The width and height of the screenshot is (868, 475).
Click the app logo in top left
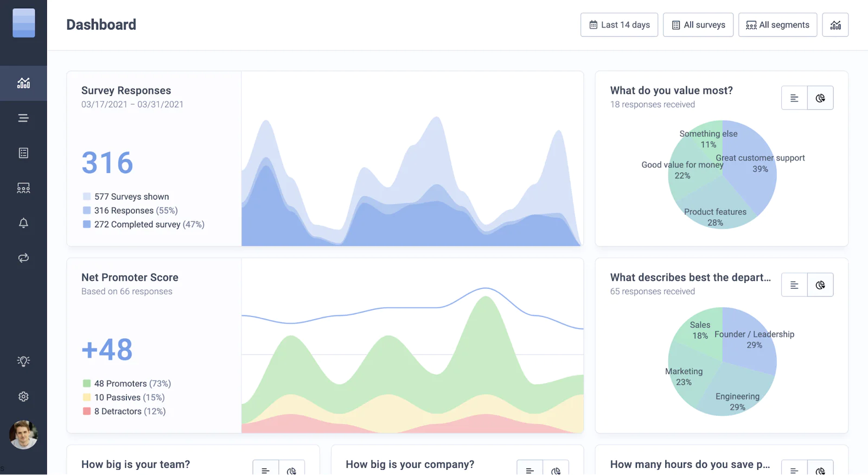(24, 23)
